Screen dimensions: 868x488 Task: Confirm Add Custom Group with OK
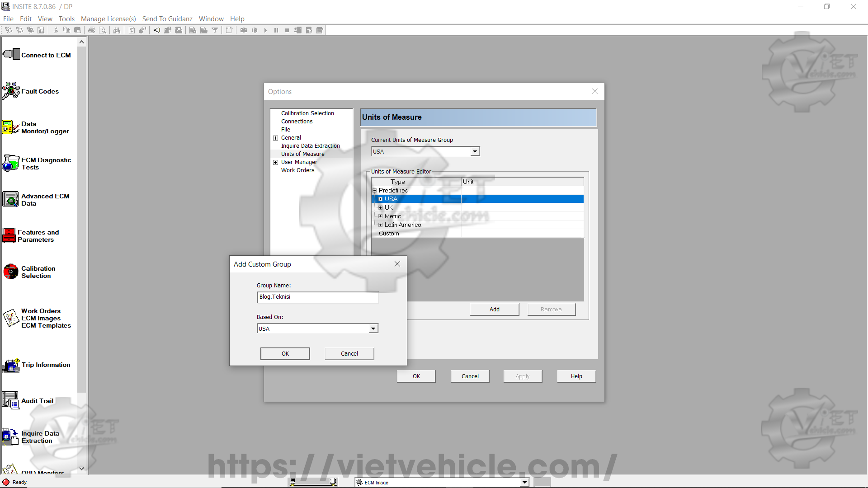(285, 353)
